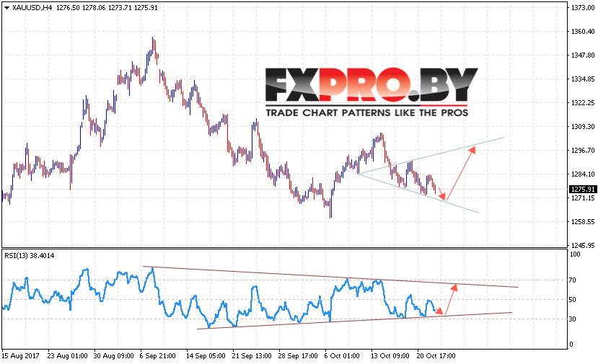Select the 15 Aug 2017 date label
The width and height of the screenshot is (598, 364).
[21, 355]
